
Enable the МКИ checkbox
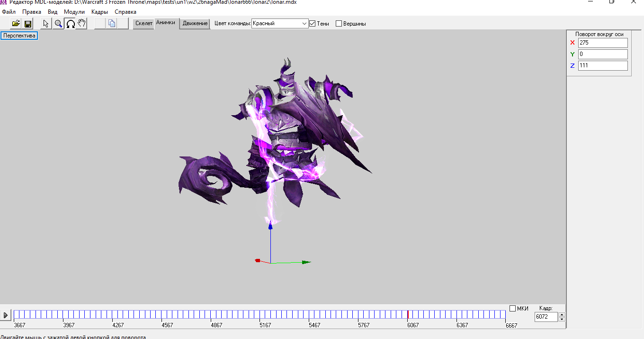tap(512, 309)
